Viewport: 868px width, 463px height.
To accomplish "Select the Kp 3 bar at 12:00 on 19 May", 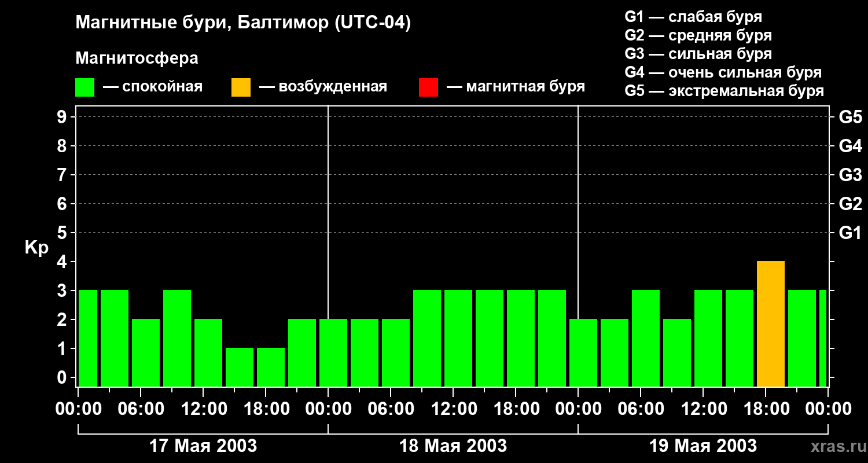I will 708,339.
